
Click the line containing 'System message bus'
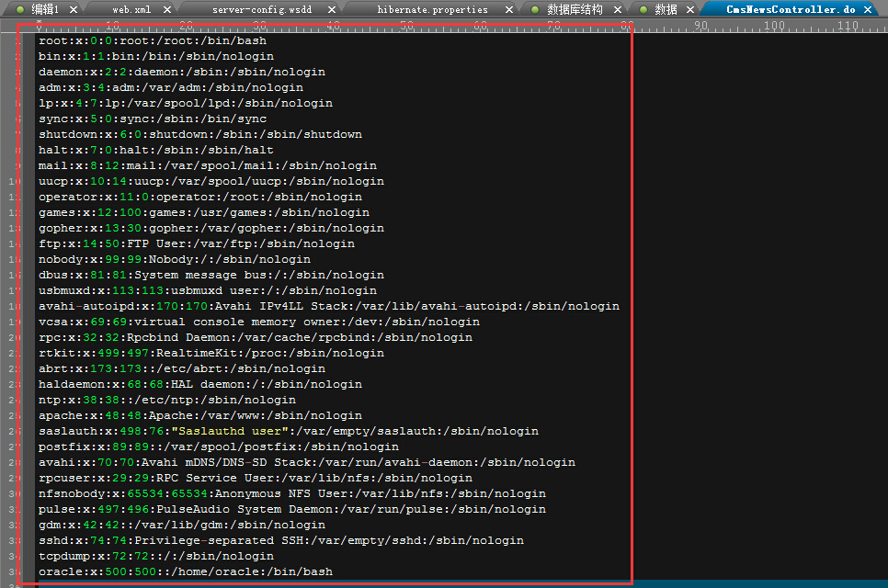(x=211, y=275)
